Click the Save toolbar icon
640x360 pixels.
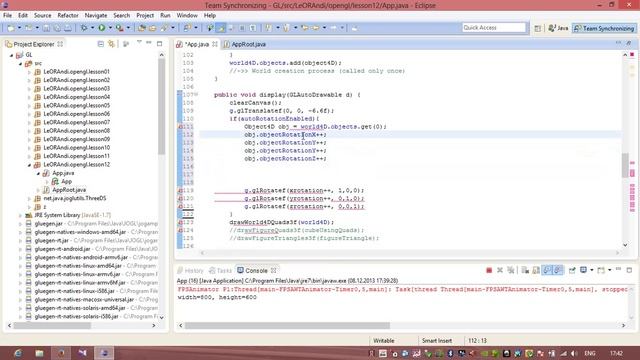46,28
